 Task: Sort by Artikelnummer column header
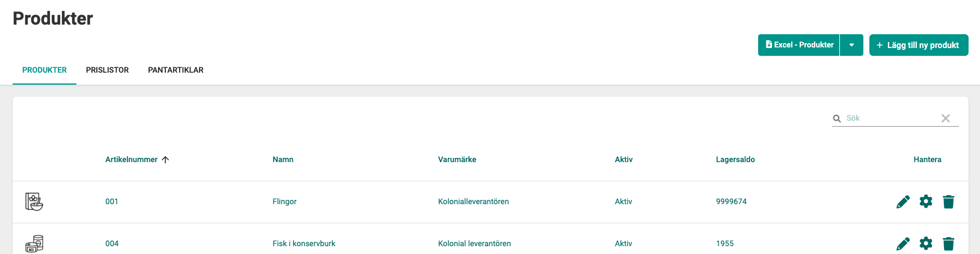[132, 160]
